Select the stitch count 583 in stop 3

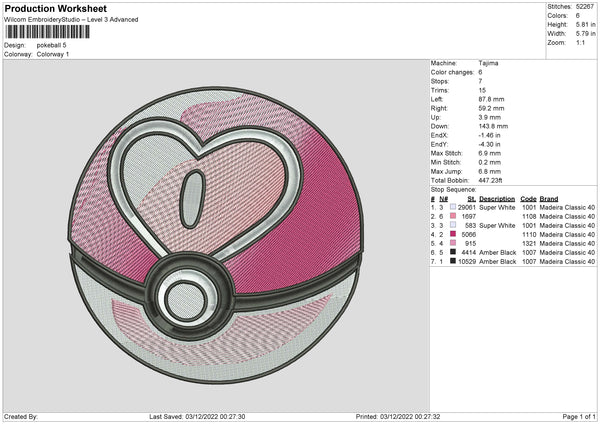point(471,225)
